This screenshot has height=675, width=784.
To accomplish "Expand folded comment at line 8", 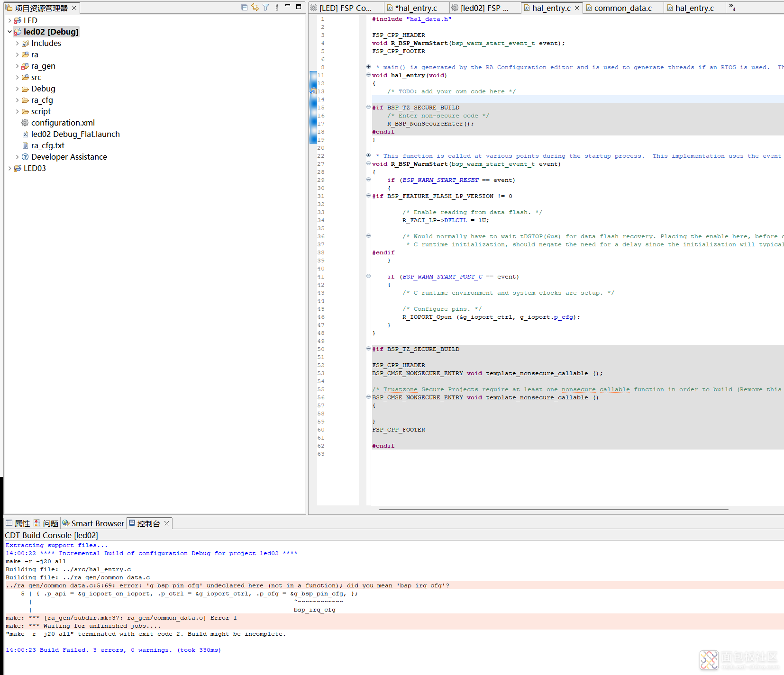I will point(368,67).
